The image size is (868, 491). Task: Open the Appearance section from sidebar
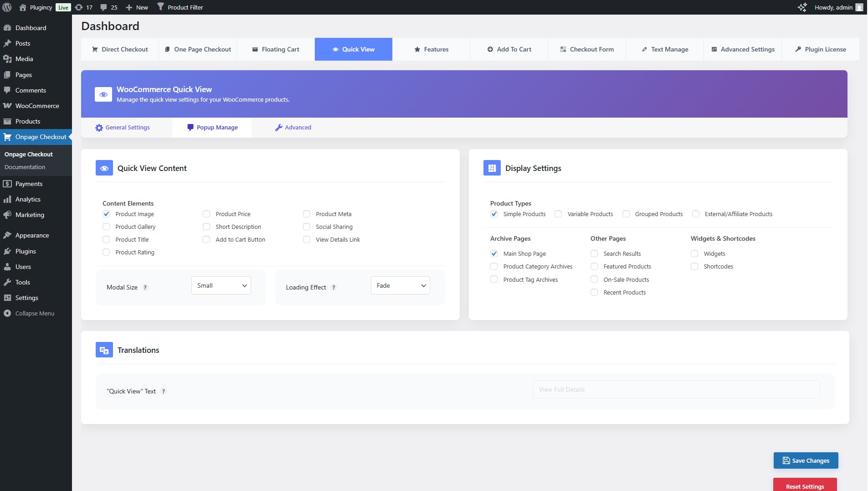pyautogui.click(x=32, y=235)
